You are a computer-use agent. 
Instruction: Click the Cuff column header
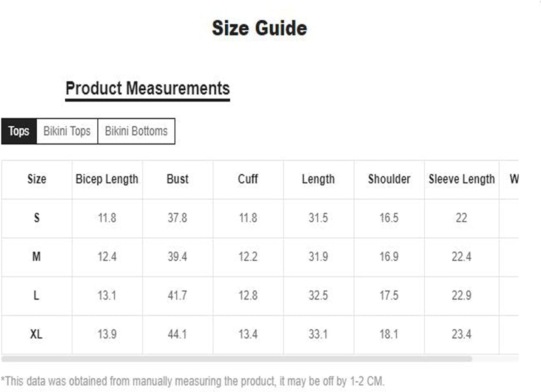click(248, 179)
